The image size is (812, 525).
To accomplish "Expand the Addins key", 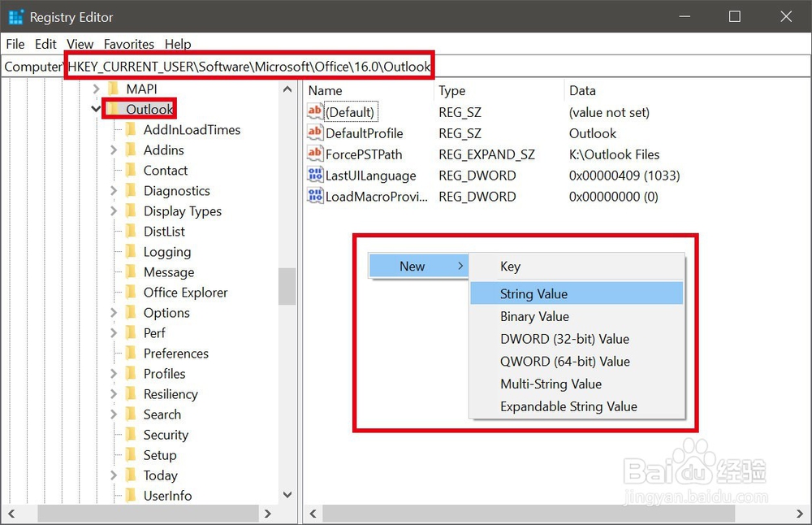I will 114,150.
